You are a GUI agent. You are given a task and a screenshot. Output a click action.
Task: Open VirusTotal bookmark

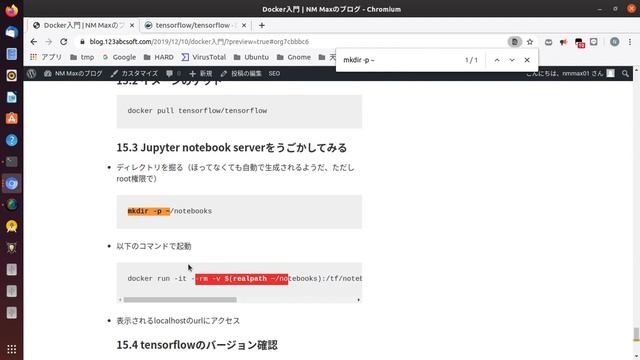pyautogui.click(x=204, y=57)
